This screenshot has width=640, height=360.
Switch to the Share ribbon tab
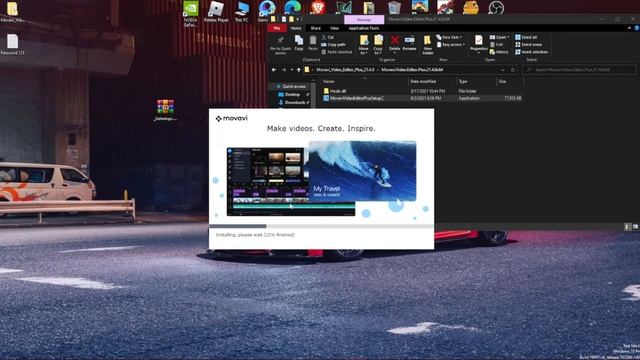point(316,28)
